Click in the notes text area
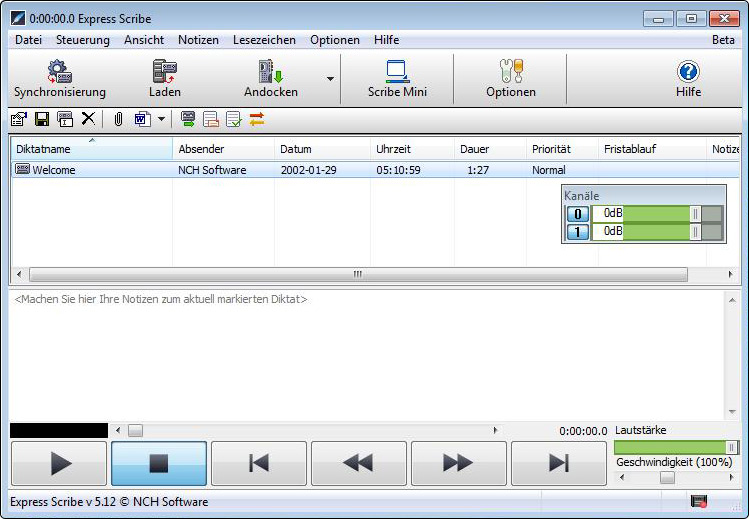The height and width of the screenshot is (519, 749). pyautogui.click(x=367, y=355)
